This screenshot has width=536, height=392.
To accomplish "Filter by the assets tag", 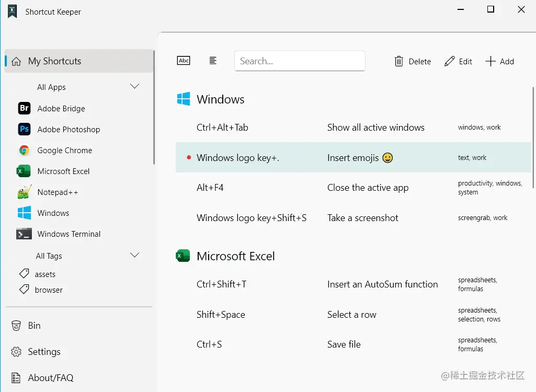I will [x=45, y=274].
